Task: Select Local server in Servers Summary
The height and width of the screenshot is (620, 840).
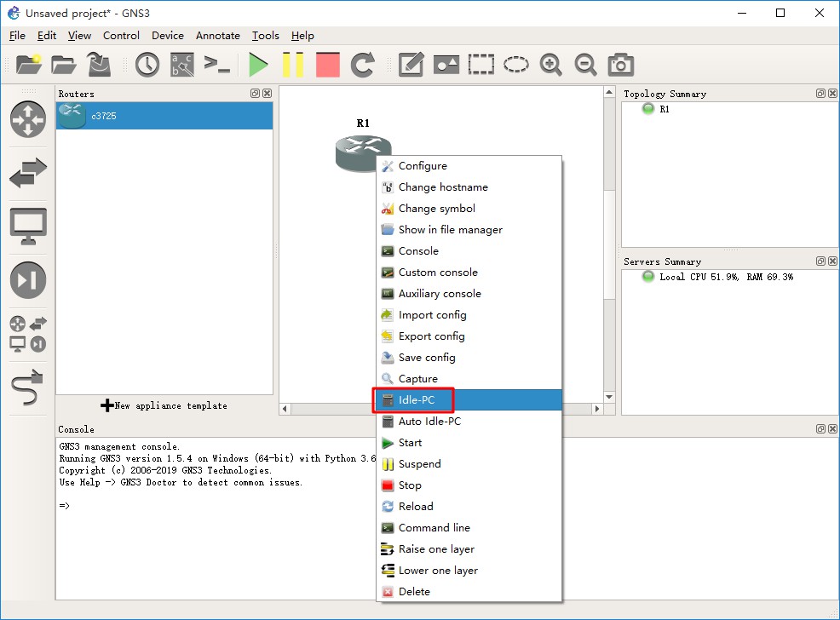Action: click(718, 277)
